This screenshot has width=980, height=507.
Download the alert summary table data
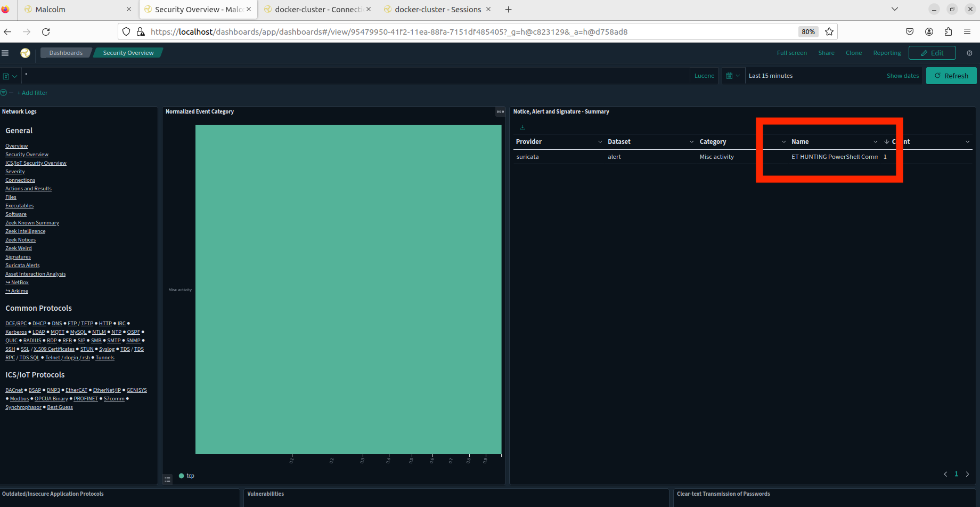pyautogui.click(x=522, y=127)
